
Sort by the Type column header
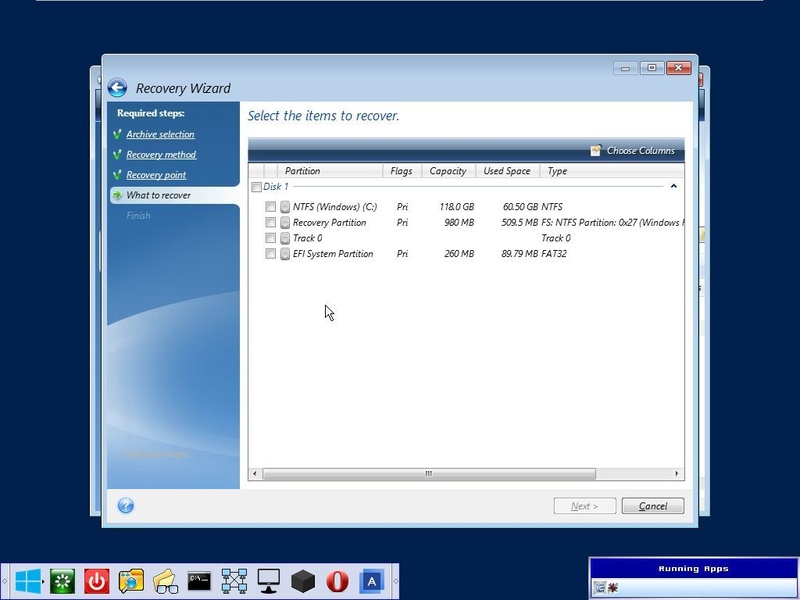pyautogui.click(x=611, y=171)
